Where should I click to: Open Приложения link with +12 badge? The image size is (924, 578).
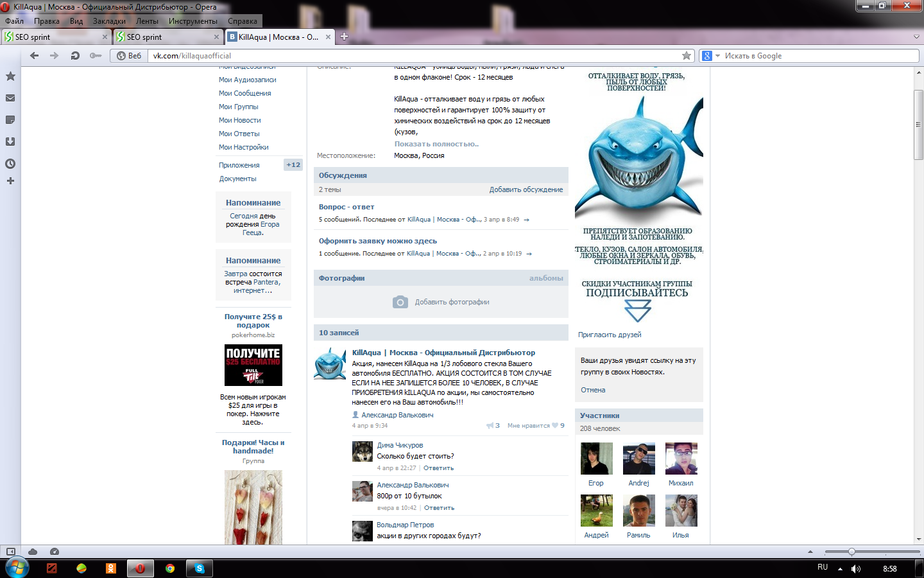point(239,165)
